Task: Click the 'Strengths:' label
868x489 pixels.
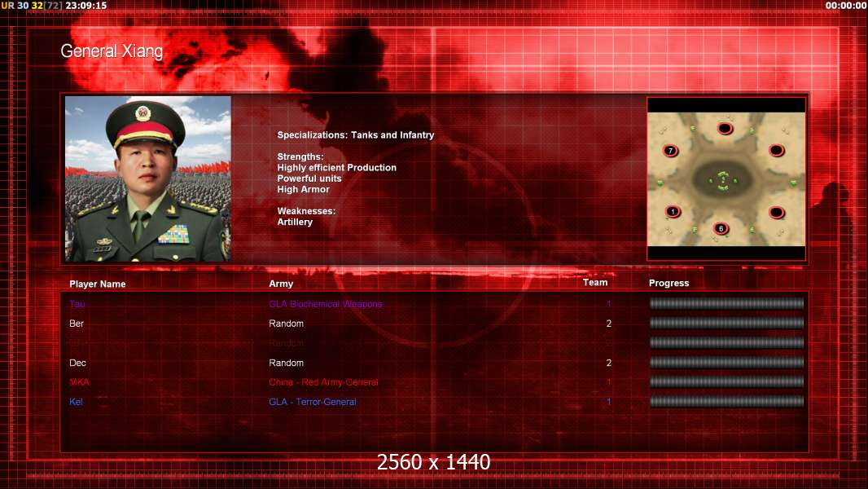Action: click(x=300, y=156)
